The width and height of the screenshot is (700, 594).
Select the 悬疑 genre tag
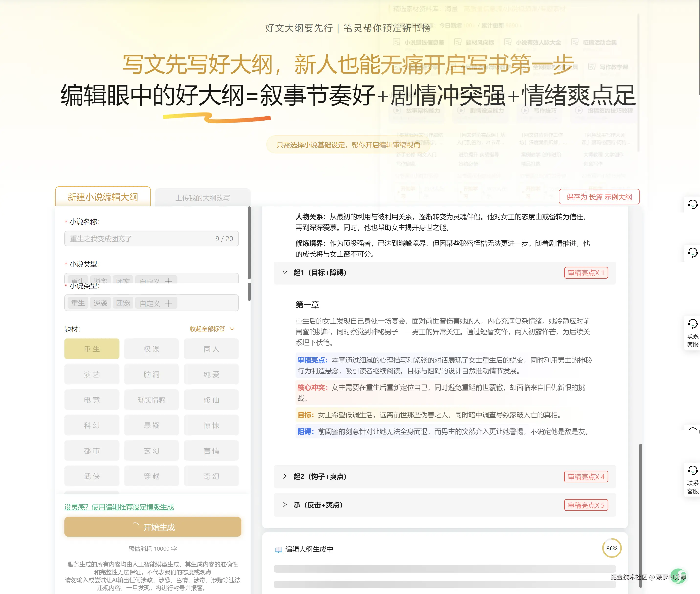tap(152, 425)
